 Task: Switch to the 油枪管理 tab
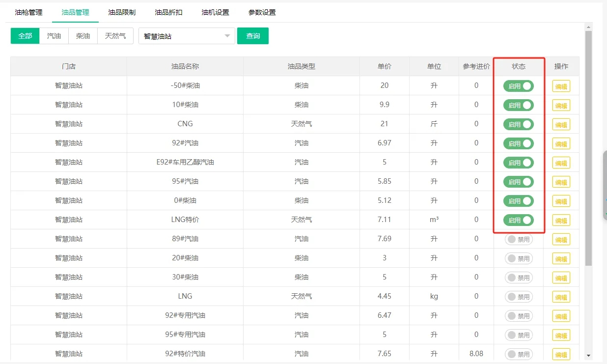(28, 12)
